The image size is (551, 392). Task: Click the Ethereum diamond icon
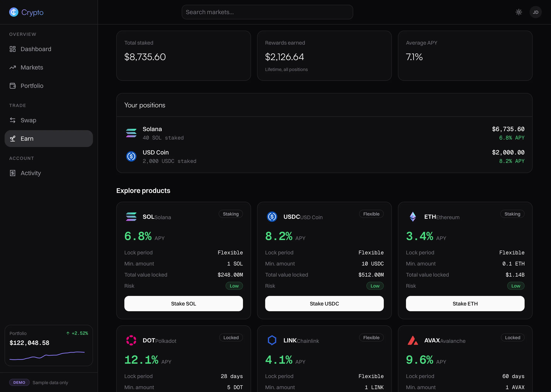pos(413,216)
